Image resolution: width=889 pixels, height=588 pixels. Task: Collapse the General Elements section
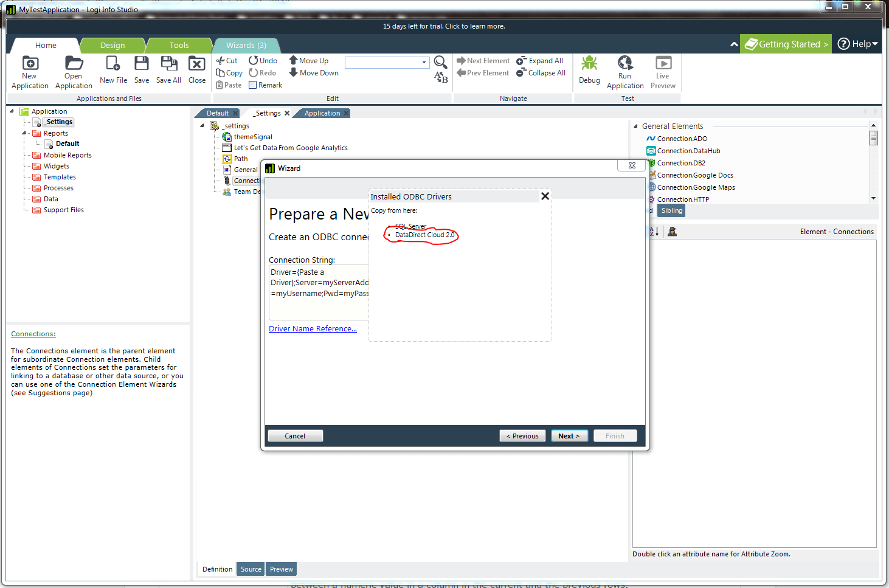point(635,126)
